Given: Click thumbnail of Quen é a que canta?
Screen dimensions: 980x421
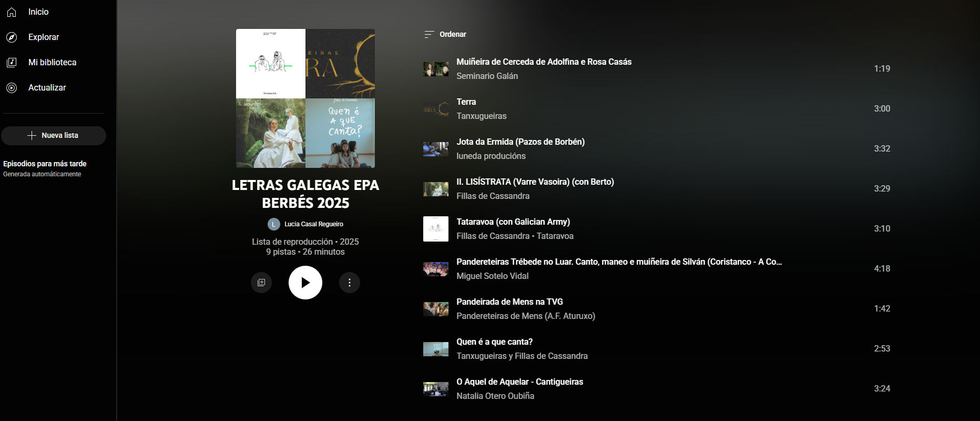Looking at the screenshot, I should pos(436,349).
